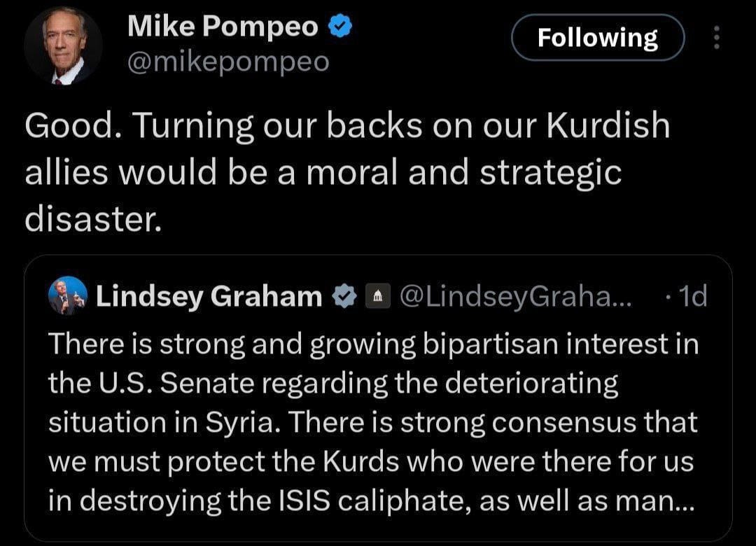Image resolution: width=756 pixels, height=546 pixels.
Task: Open the Mike Pompeo display name link
Action: 223,27
